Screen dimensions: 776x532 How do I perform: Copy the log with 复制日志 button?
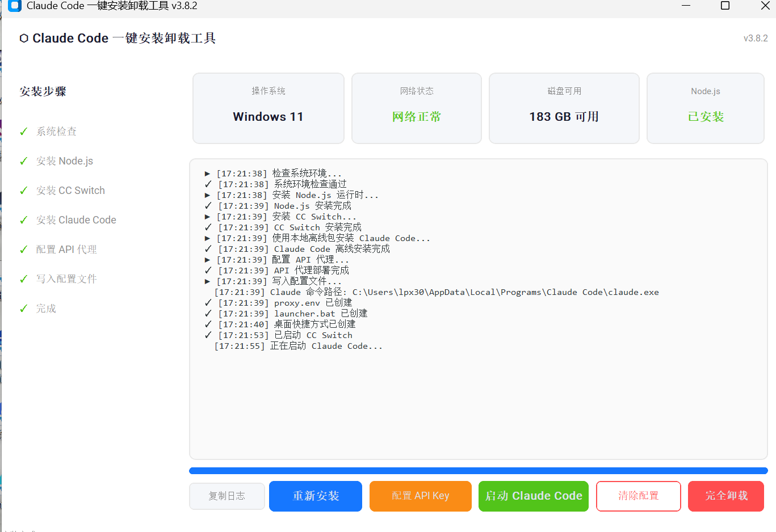pyautogui.click(x=227, y=496)
